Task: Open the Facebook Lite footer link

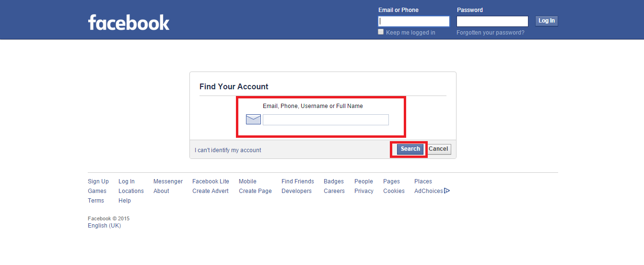Action: 211,181
